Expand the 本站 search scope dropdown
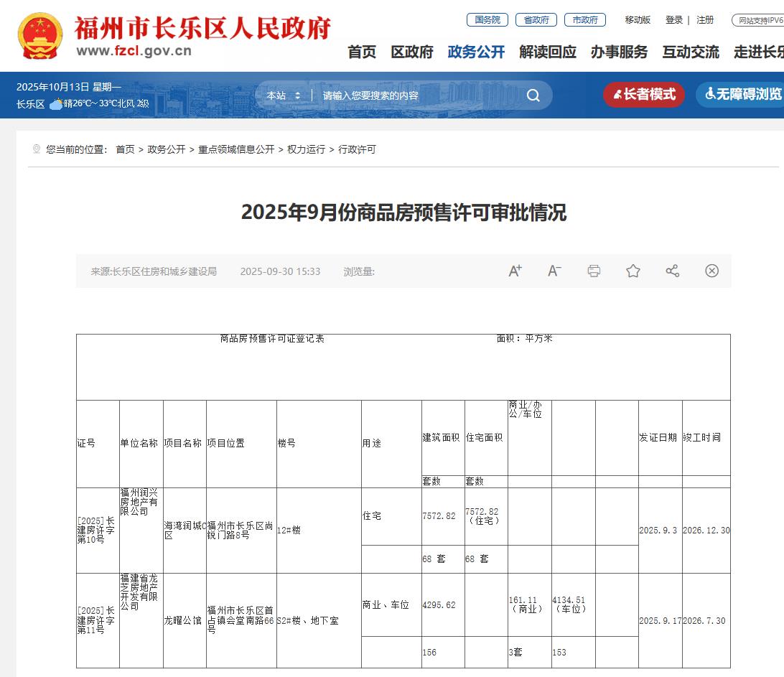 coord(283,95)
